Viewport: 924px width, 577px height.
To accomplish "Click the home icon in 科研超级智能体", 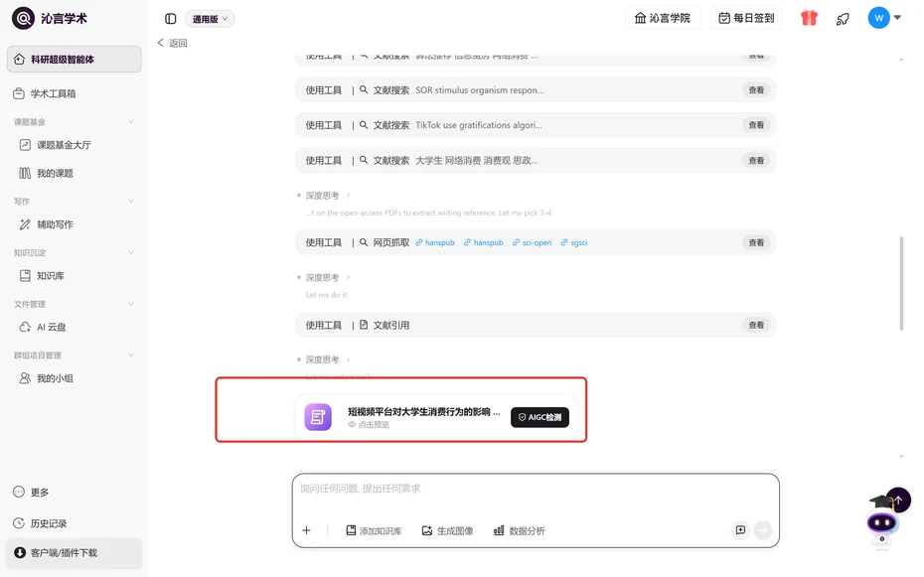I will (19, 60).
